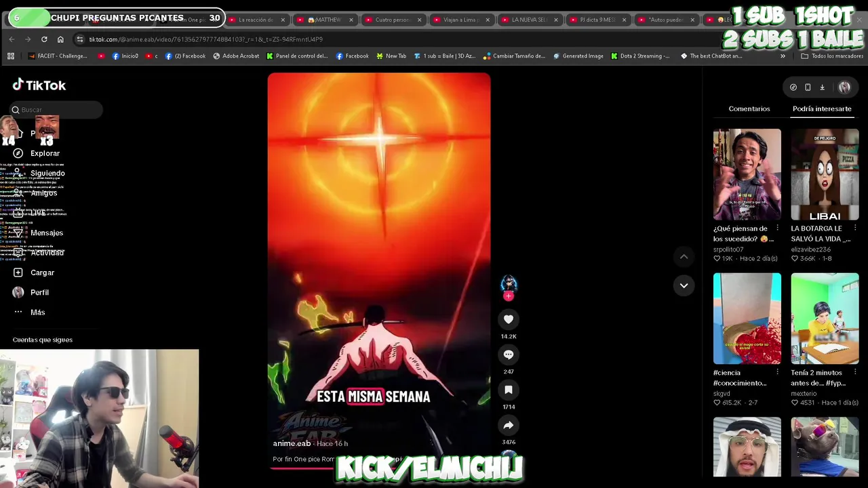
Task: Play the LIBAI botarga video thumbnail
Action: pos(825,174)
